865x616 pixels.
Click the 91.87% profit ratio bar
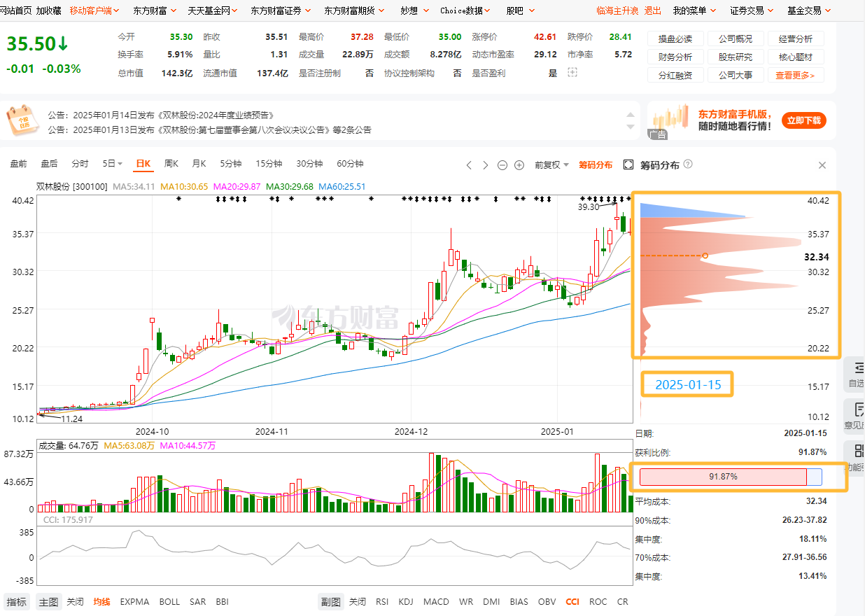(731, 476)
